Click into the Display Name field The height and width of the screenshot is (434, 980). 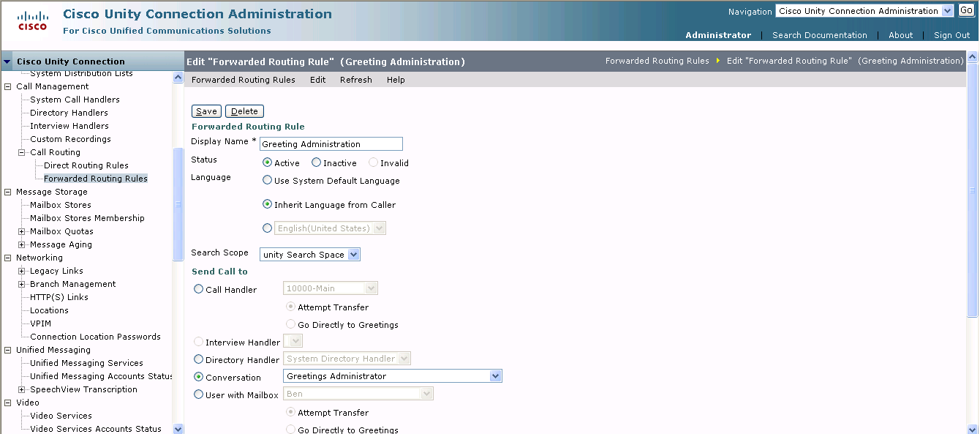point(331,144)
